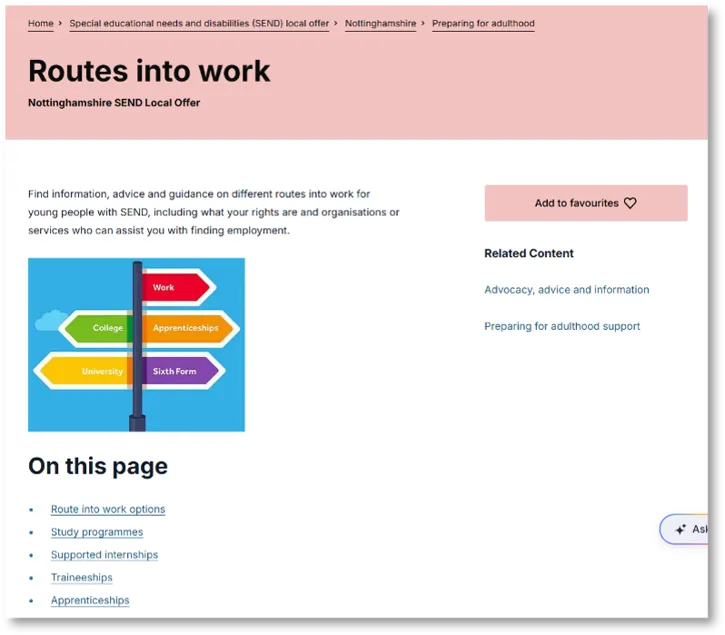Open the Ask assistant sparkle button
The image size is (725, 635).
pyautogui.click(x=684, y=529)
